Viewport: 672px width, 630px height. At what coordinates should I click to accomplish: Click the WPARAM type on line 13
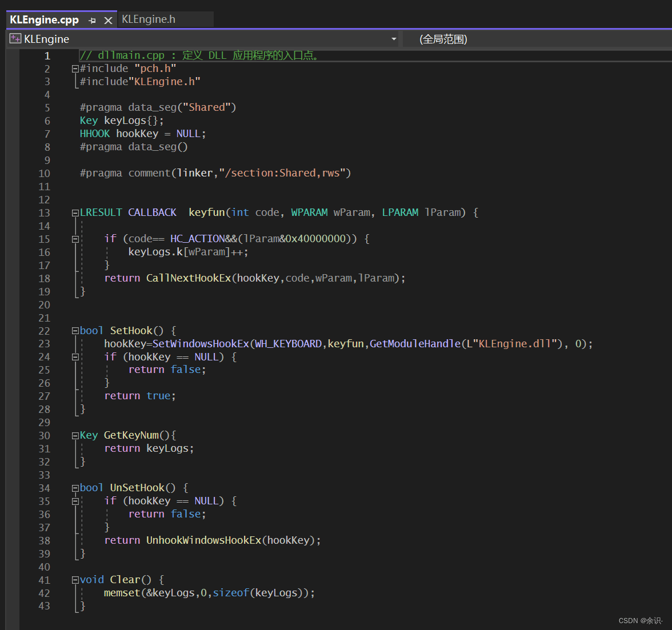(310, 212)
